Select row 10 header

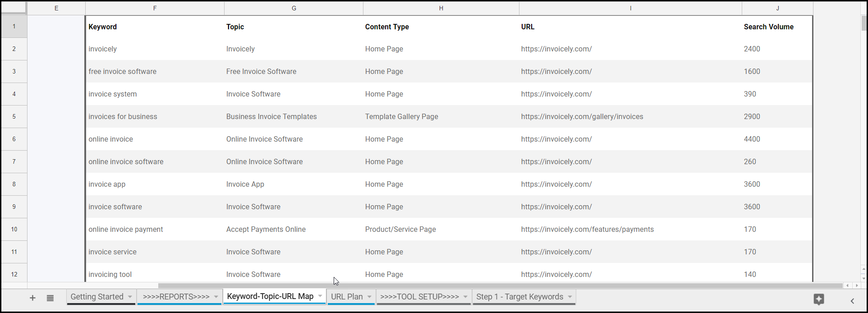(x=14, y=230)
